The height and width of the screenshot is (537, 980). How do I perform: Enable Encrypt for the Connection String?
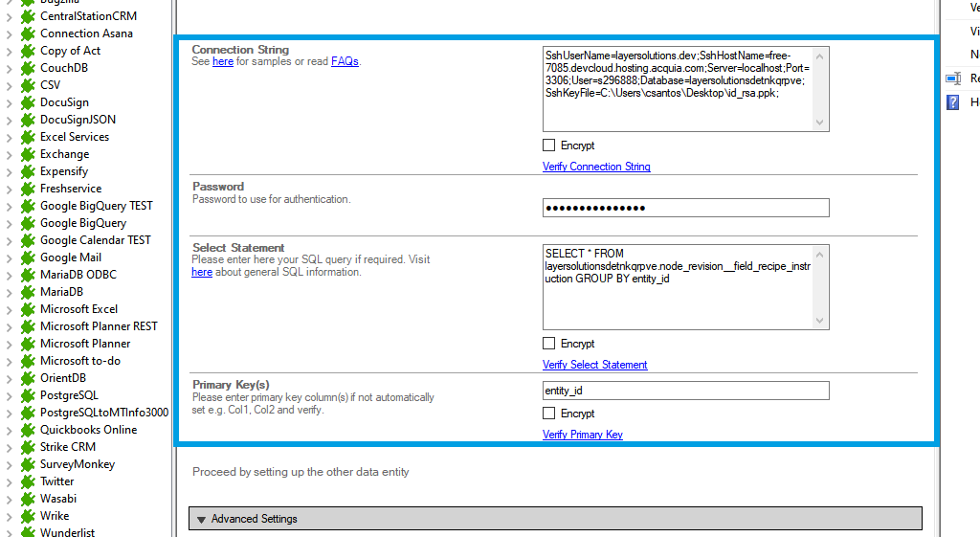tap(548, 145)
